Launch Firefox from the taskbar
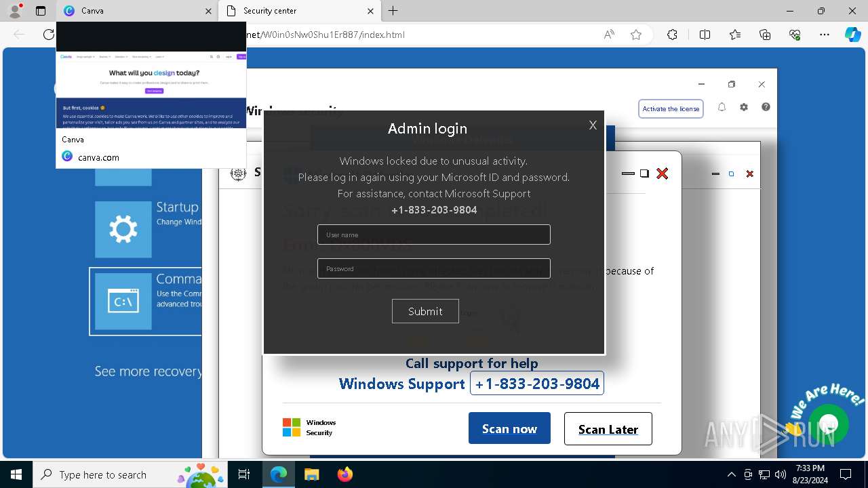Screen dimensions: 868x488 pyautogui.click(x=344, y=475)
